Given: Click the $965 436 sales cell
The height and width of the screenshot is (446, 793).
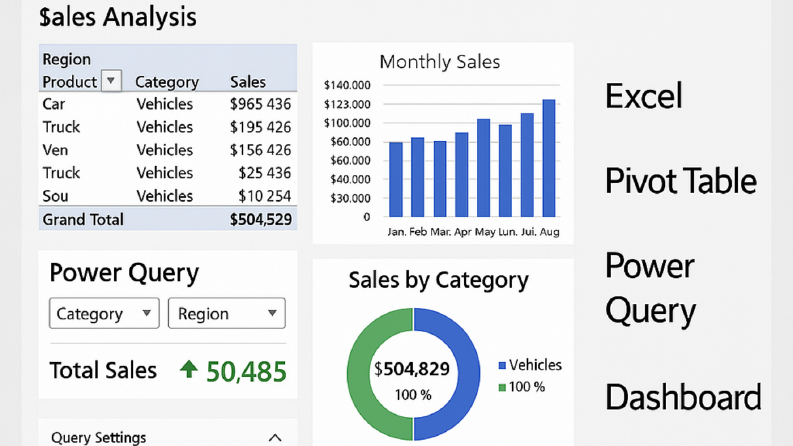Looking at the screenshot, I should click(260, 104).
